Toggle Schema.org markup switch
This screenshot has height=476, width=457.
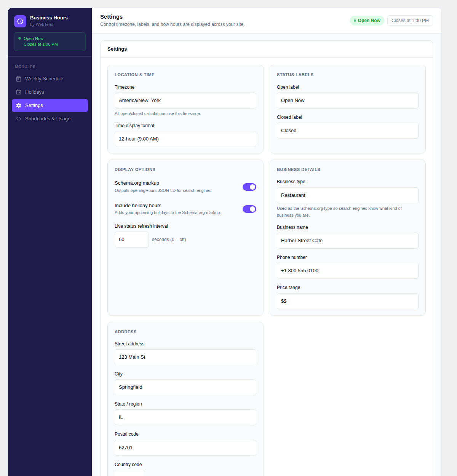pos(249,187)
